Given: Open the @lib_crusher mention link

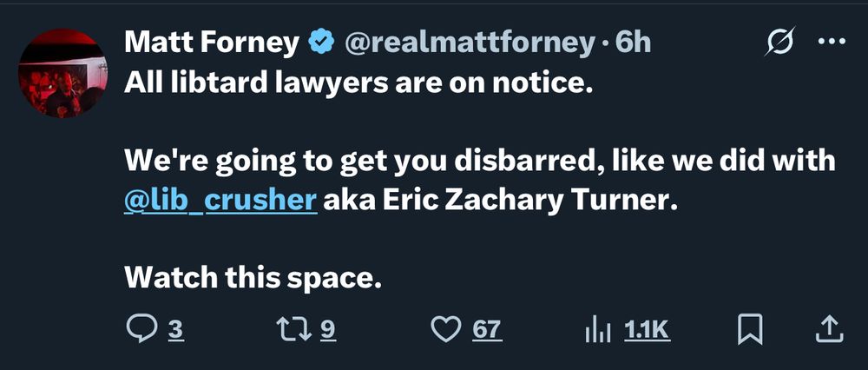Looking at the screenshot, I should [x=220, y=202].
